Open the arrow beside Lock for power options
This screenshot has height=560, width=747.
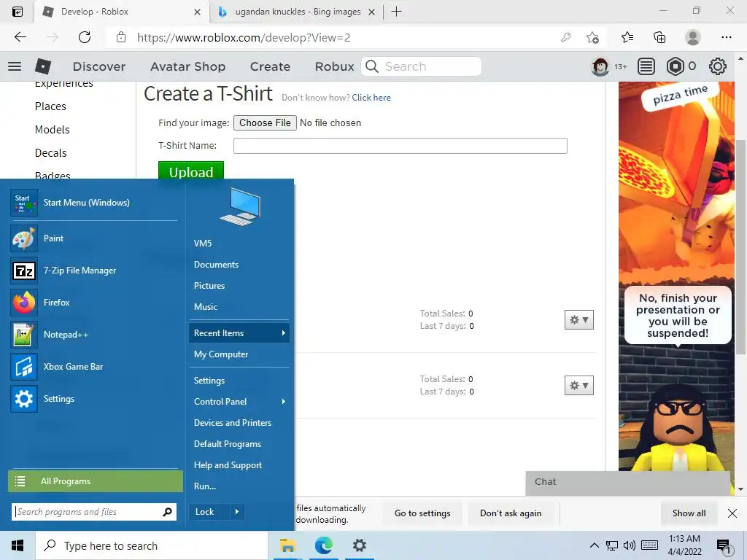tap(236, 512)
